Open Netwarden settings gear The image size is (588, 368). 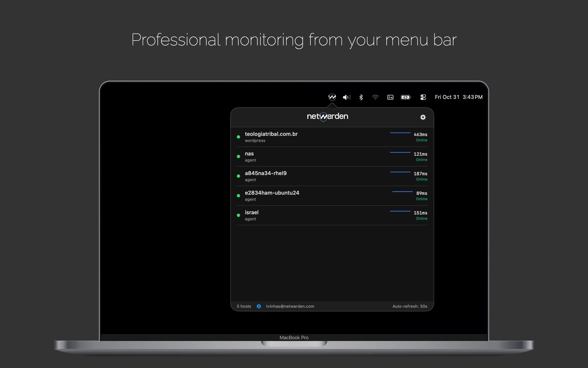pos(423,117)
